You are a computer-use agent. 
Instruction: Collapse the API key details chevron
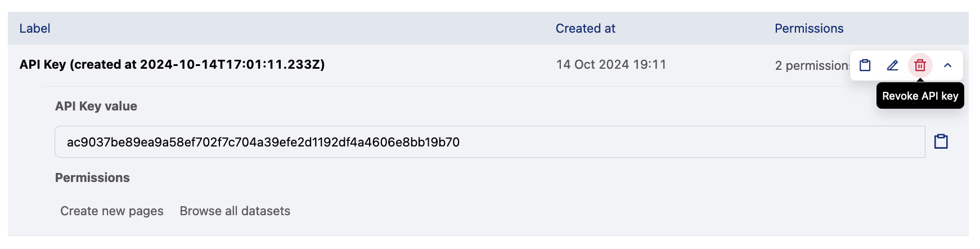click(x=948, y=65)
